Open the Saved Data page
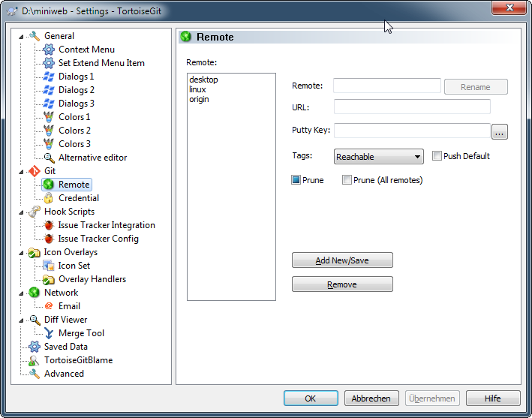Viewport: 532px width, 418px height. (x=66, y=347)
